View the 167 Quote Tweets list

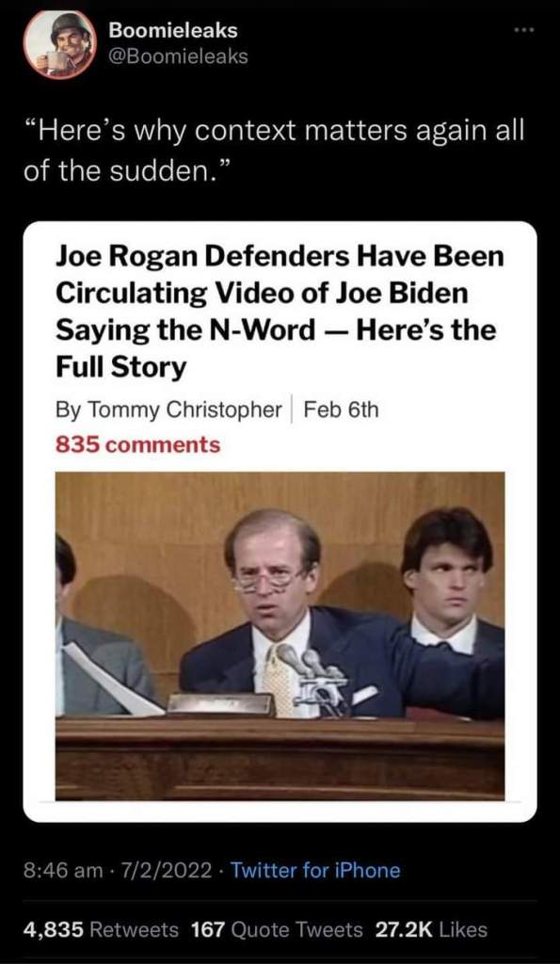click(278, 929)
